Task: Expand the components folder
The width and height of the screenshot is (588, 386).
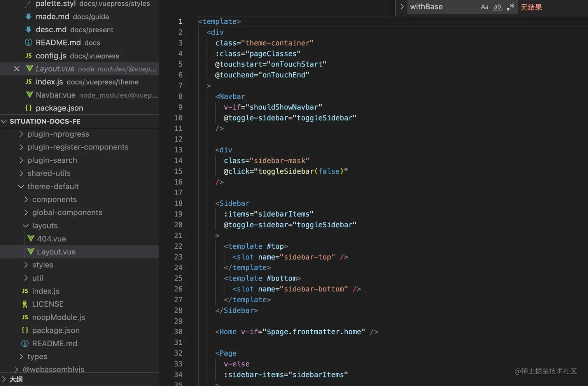Action: [x=26, y=200]
